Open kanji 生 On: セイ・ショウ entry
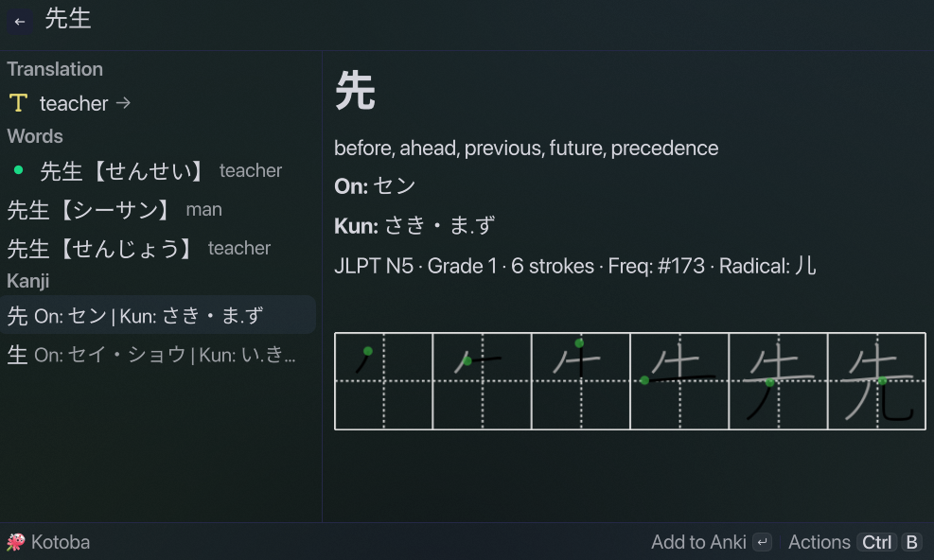Viewport: 934px width, 560px height. (158, 355)
